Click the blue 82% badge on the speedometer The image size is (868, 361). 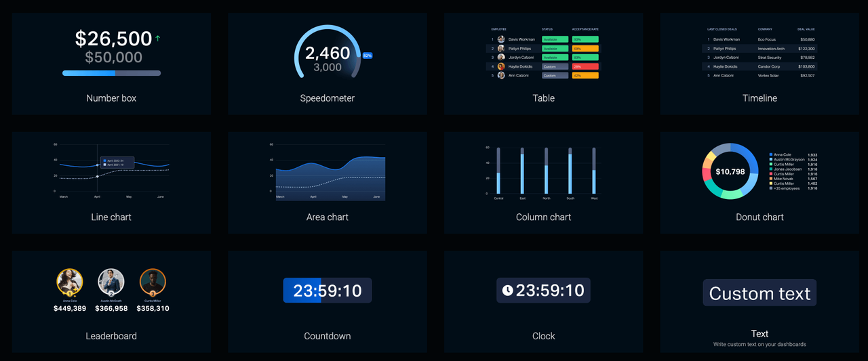coord(368,56)
